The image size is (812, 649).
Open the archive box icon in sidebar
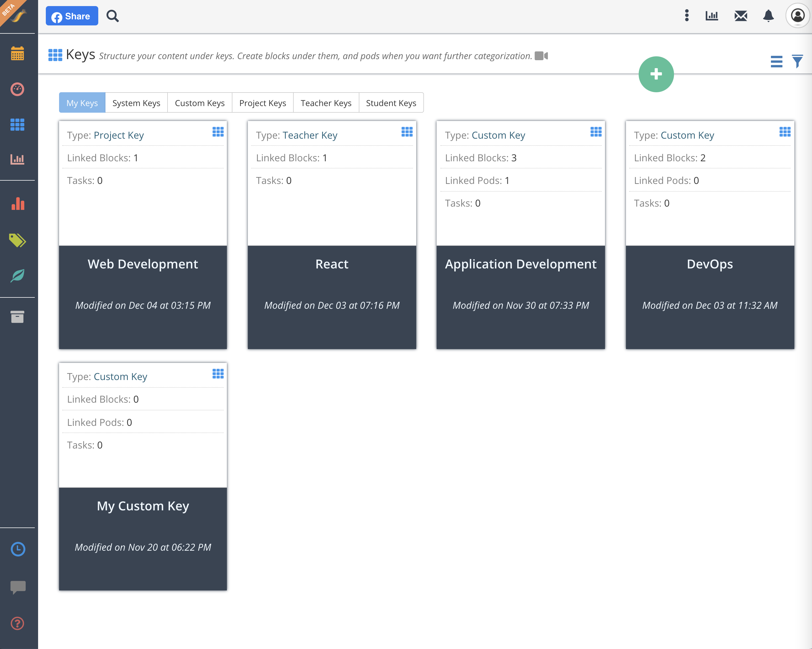(17, 316)
